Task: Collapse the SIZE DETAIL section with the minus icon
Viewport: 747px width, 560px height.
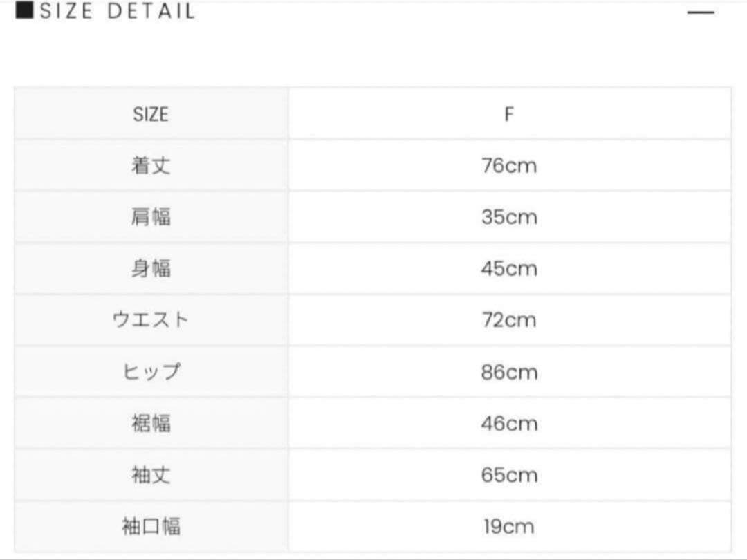Action: 700,12
